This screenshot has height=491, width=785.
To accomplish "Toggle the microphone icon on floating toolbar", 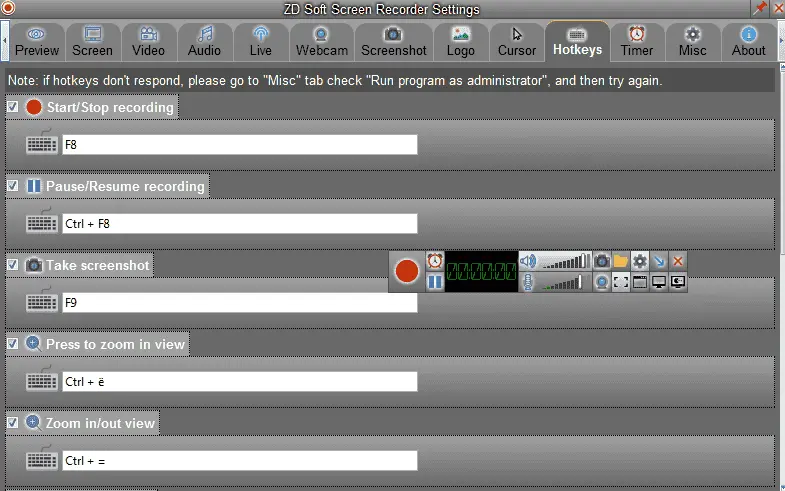I will tap(528, 283).
